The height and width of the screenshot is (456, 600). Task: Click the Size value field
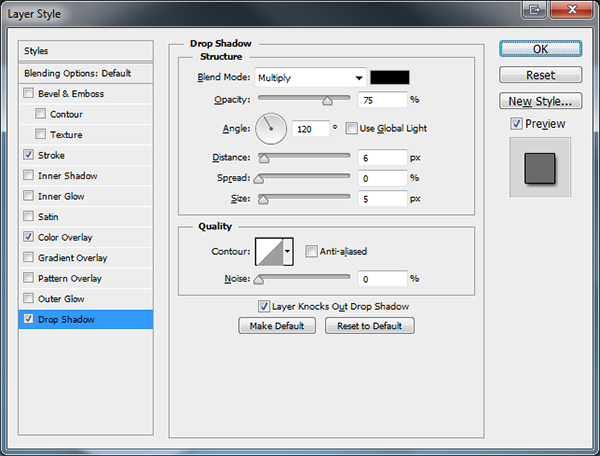(383, 199)
